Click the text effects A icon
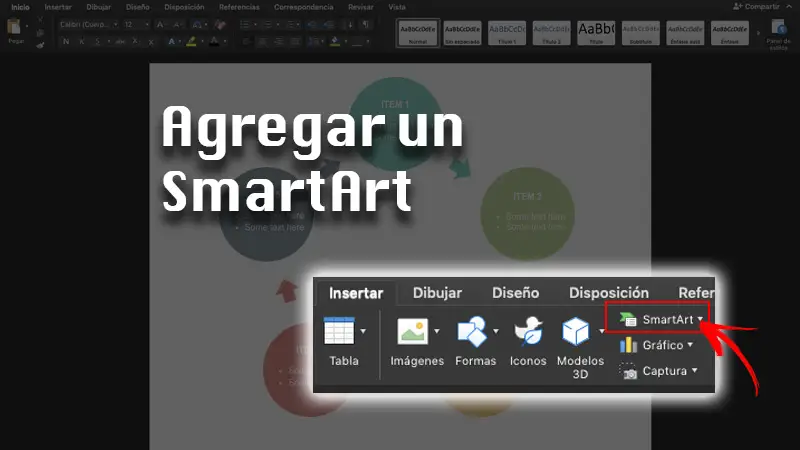800x450 pixels. 171,41
